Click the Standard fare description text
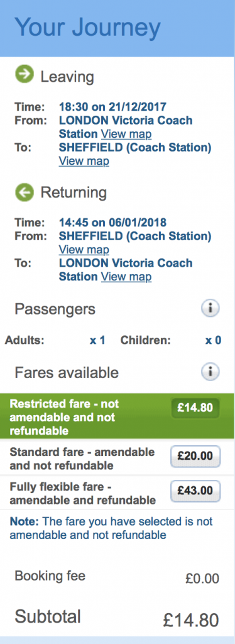The width and height of the screenshot is (235, 644). (x=82, y=458)
